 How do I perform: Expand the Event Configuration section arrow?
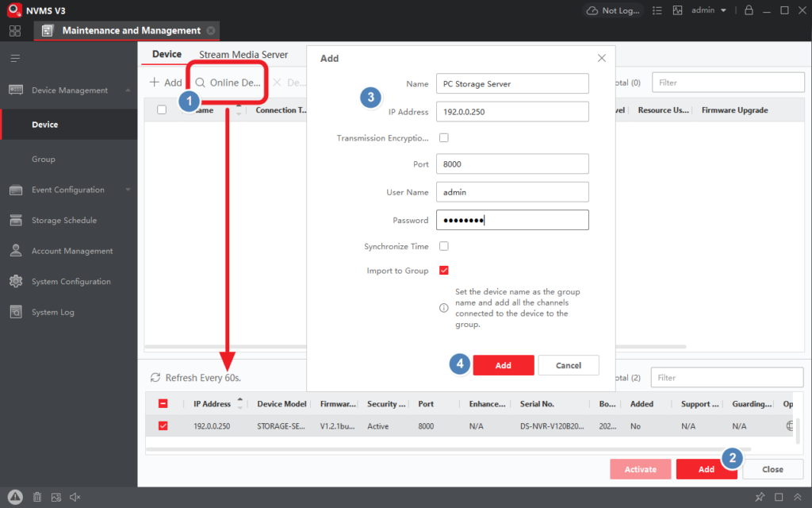click(128, 190)
